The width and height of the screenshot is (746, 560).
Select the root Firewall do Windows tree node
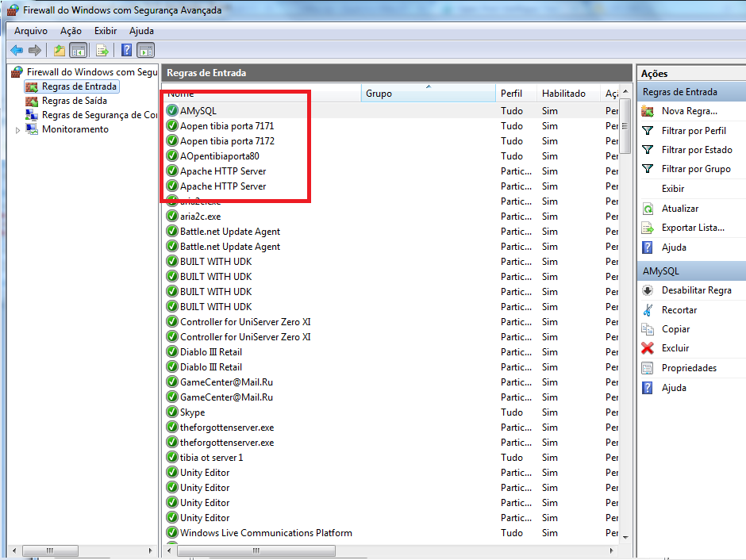(x=92, y=71)
